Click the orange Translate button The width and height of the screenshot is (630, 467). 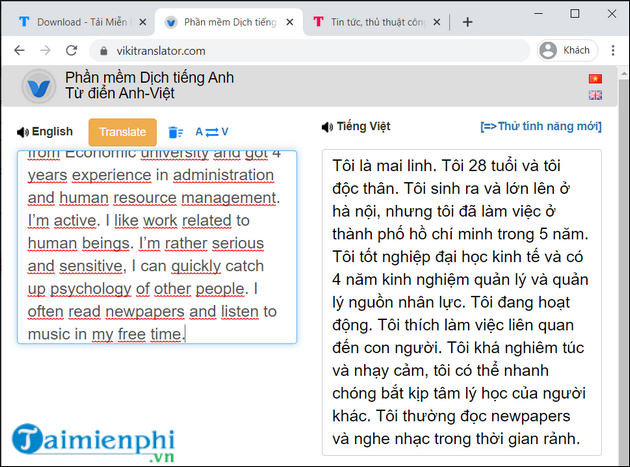click(x=123, y=132)
